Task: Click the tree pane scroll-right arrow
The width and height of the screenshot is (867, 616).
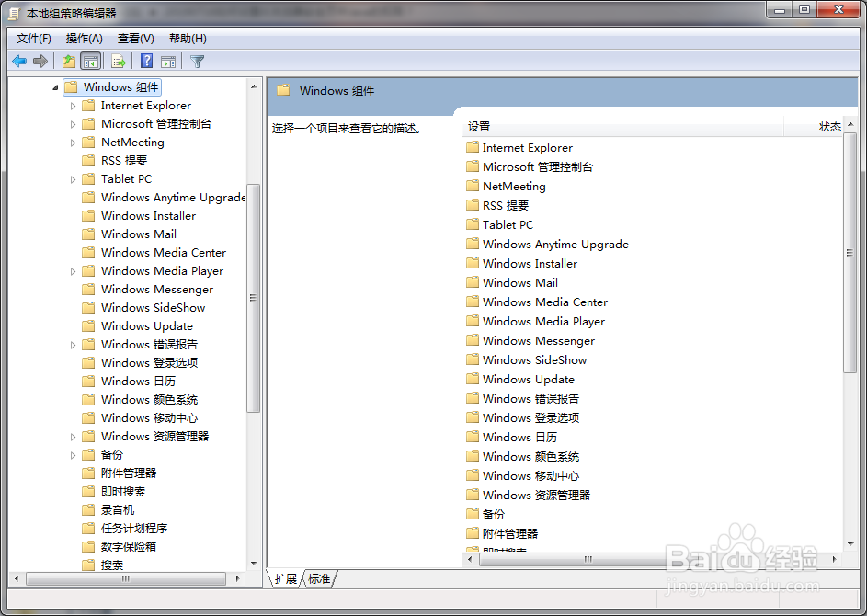Action: click(237, 578)
